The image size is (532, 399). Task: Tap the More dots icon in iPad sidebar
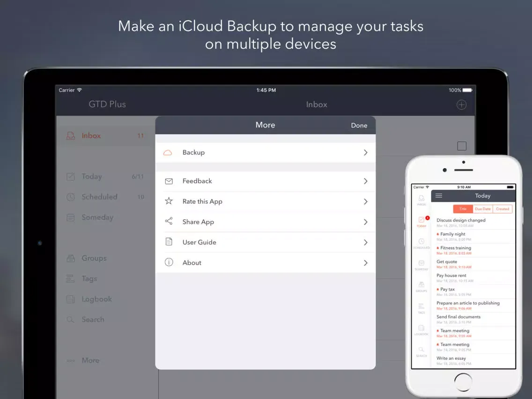tap(71, 361)
